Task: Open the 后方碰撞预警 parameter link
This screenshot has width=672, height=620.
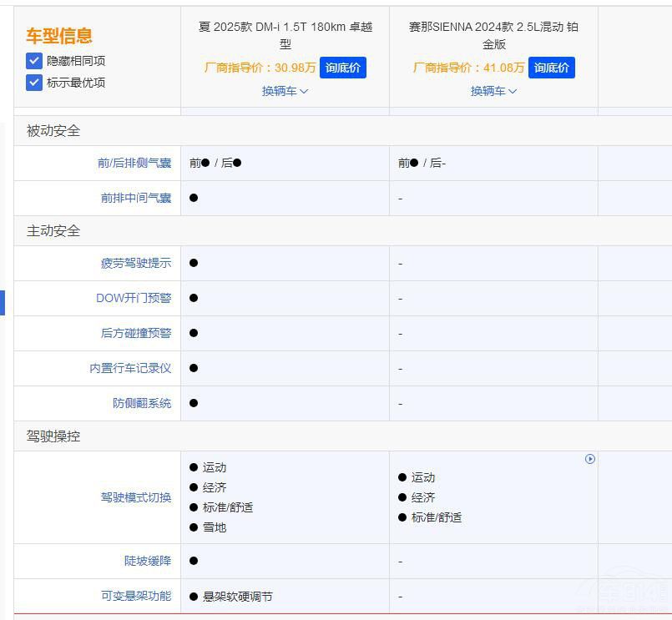Action: pos(136,333)
